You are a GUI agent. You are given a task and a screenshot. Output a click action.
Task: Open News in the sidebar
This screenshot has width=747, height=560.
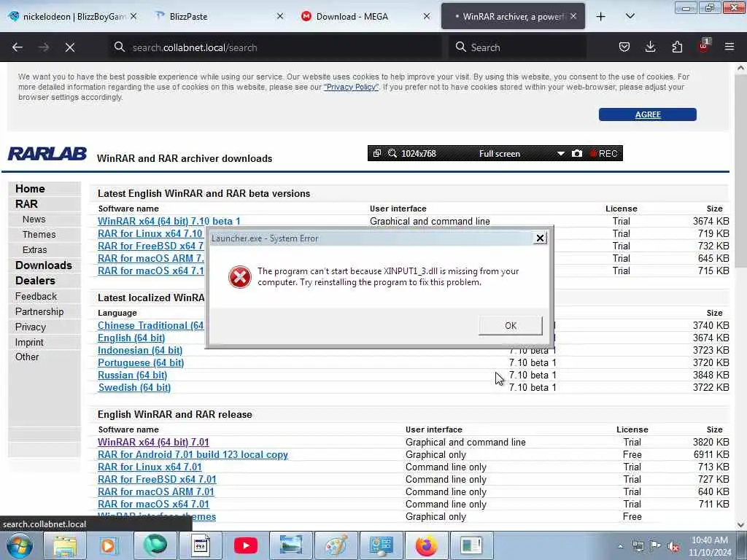pyautogui.click(x=34, y=219)
